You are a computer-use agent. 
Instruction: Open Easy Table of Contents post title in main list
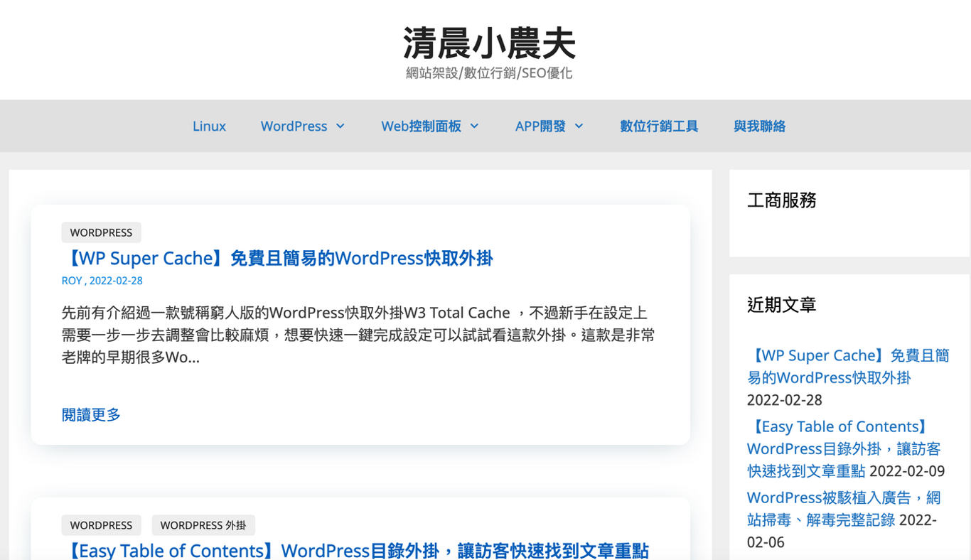[x=355, y=551]
